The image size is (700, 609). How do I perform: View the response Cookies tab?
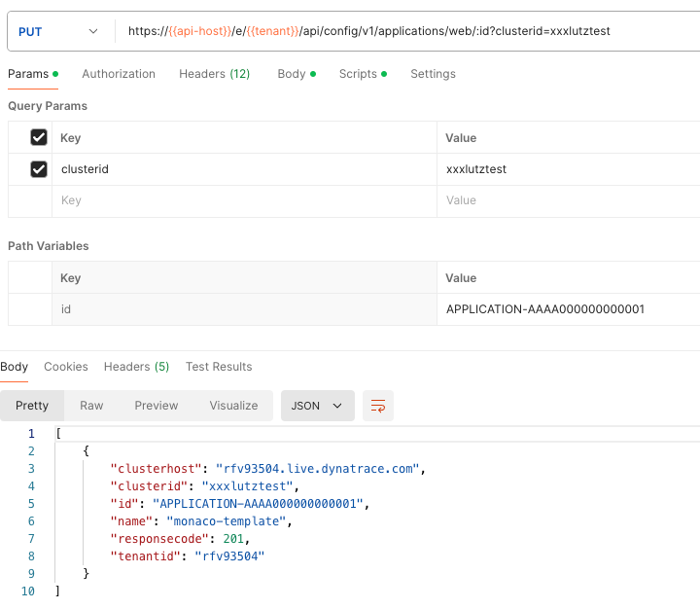66,367
